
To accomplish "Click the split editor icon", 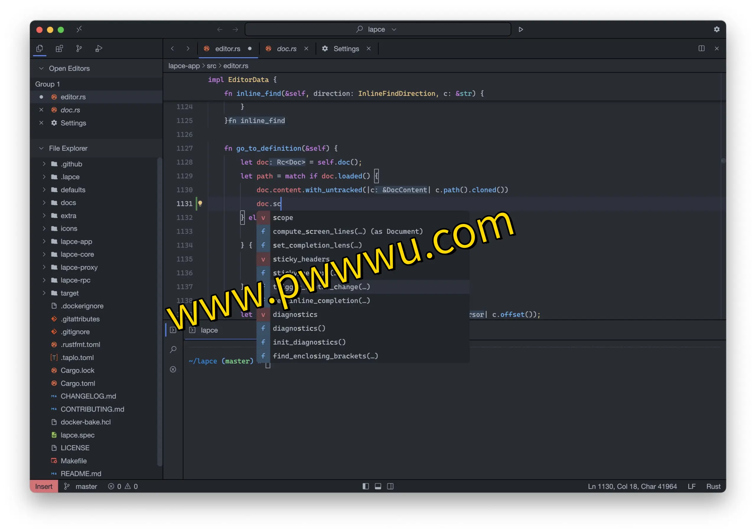I will [x=701, y=49].
